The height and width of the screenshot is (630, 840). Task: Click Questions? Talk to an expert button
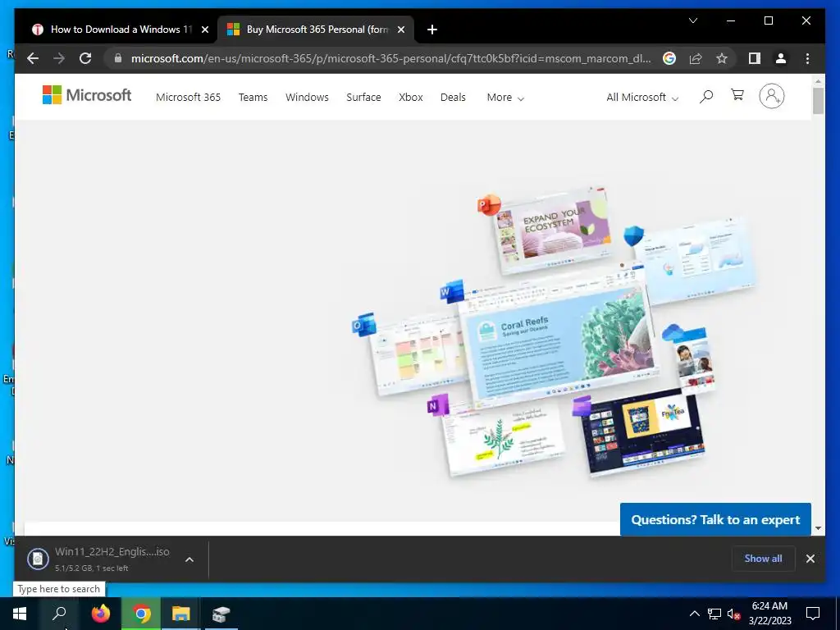click(x=715, y=519)
